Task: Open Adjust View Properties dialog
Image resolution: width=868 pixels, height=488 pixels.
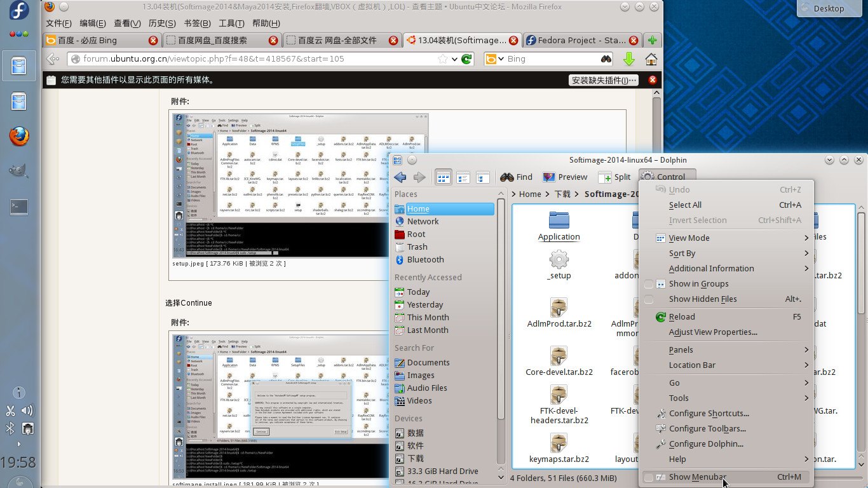Action: [x=727, y=332]
